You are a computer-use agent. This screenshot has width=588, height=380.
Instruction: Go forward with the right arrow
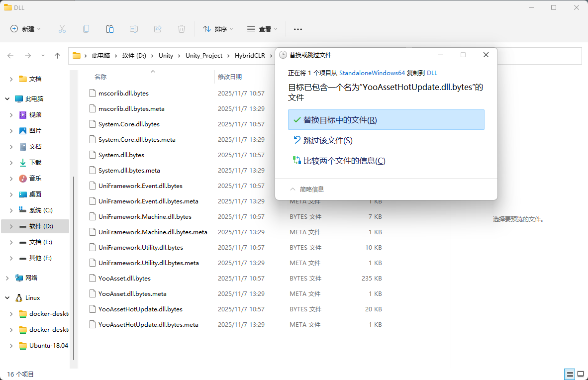pyautogui.click(x=28, y=56)
